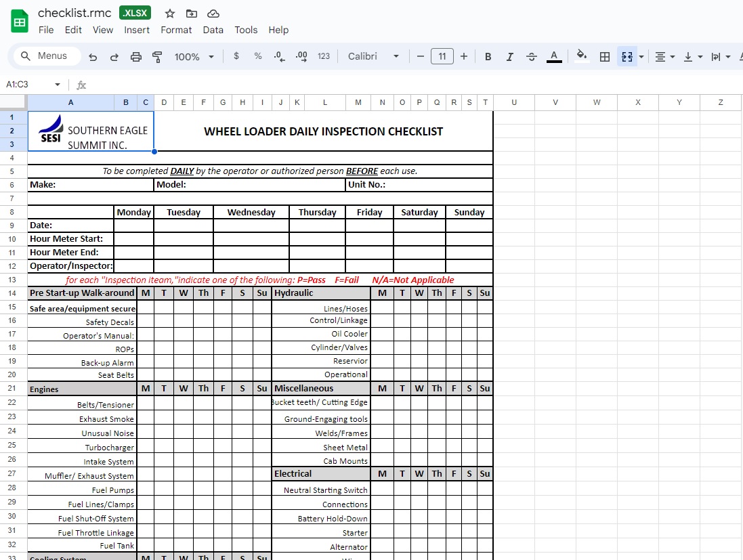Redo the last action
Image resolution: width=743 pixels, height=560 pixels.
coord(114,57)
